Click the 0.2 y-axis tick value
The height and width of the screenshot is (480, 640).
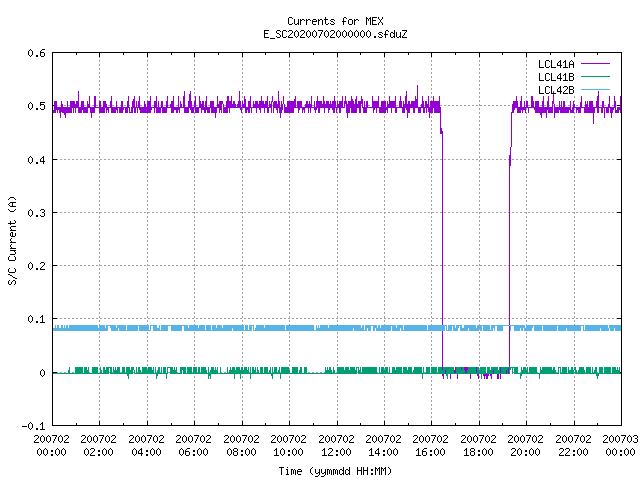pos(36,266)
